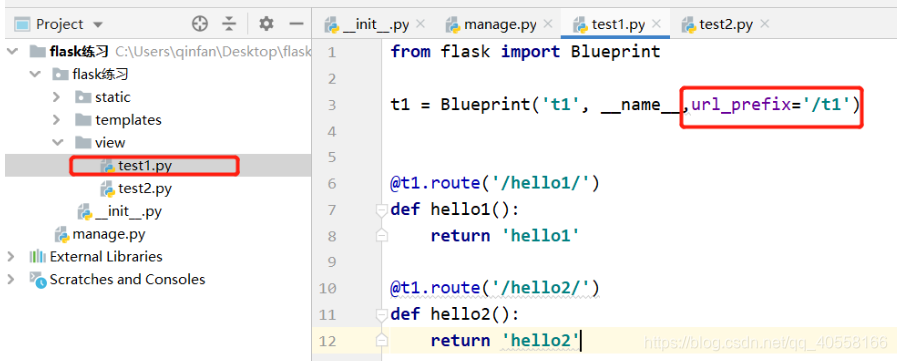
Task: Click line number 3 in the gutter
Action: pos(331,105)
